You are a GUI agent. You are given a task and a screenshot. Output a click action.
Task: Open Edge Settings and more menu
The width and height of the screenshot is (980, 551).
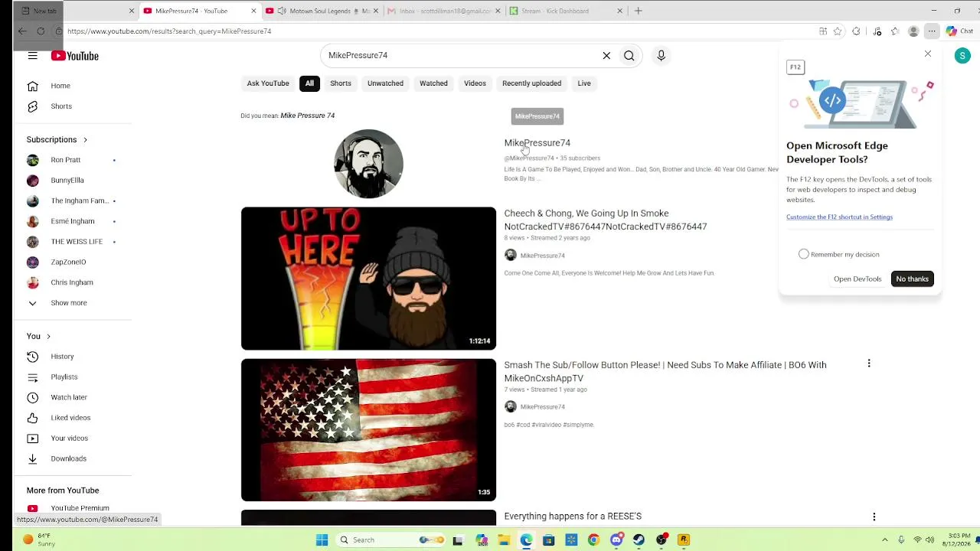pos(932,31)
